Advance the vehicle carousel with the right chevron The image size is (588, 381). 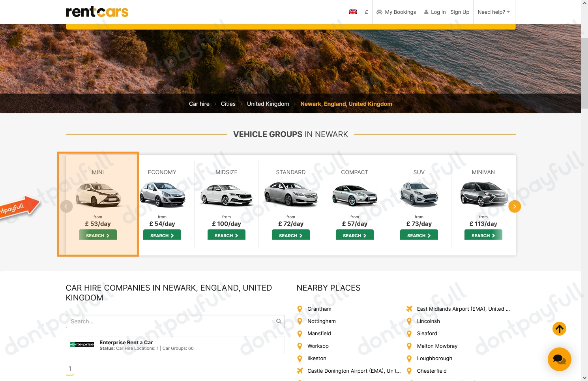click(515, 206)
